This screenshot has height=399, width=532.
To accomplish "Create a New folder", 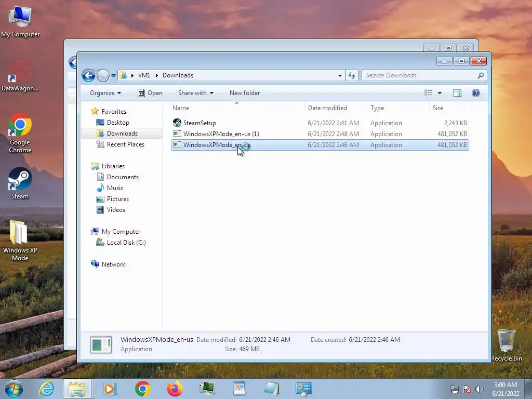I will (x=245, y=93).
